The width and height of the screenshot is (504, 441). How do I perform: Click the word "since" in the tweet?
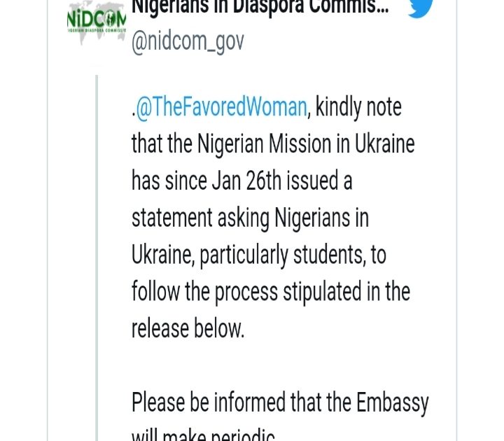(184, 181)
